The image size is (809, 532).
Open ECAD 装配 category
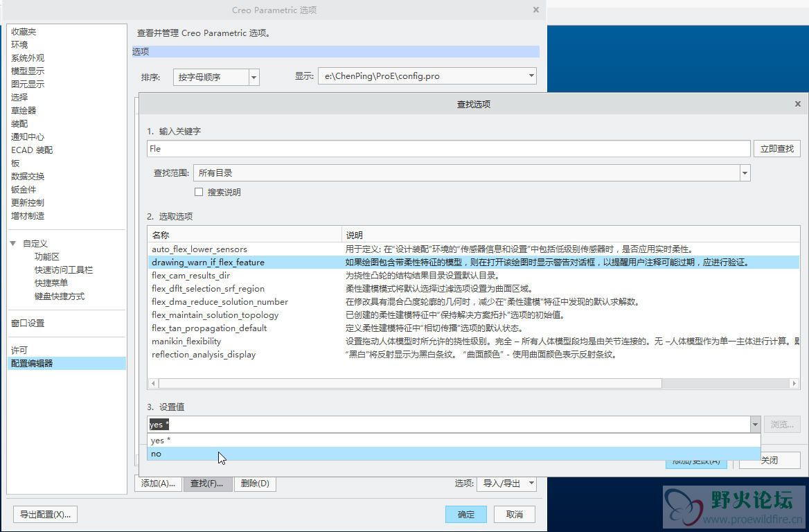tap(32, 150)
